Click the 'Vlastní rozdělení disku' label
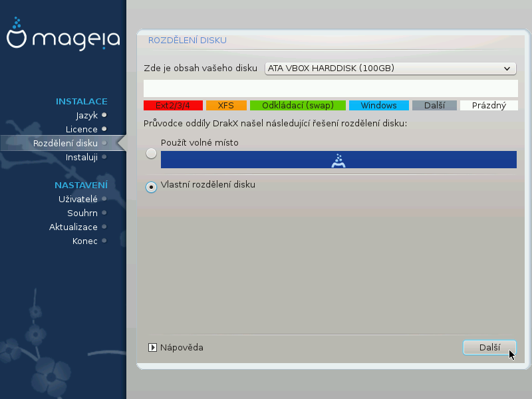This screenshot has height=399, width=532. [x=208, y=185]
